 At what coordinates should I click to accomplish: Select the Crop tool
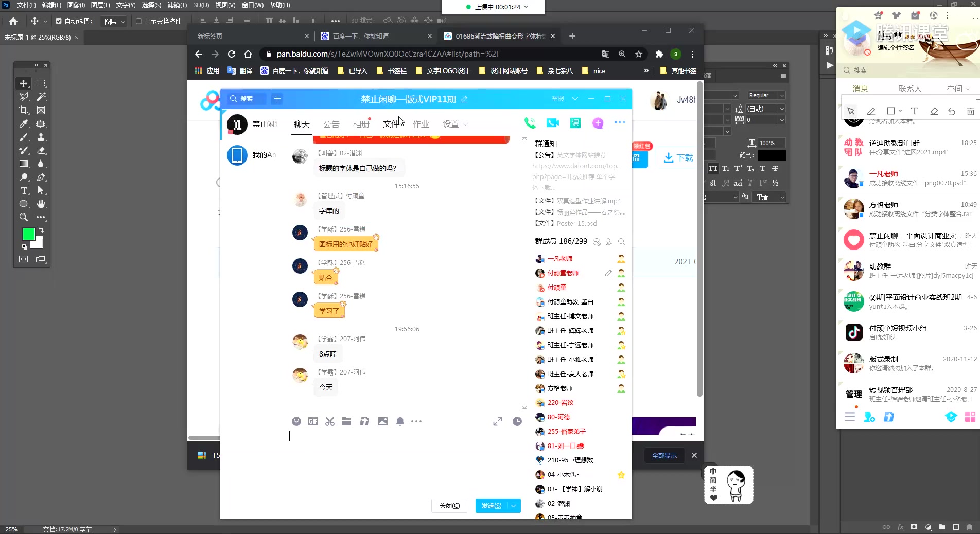click(24, 110)
